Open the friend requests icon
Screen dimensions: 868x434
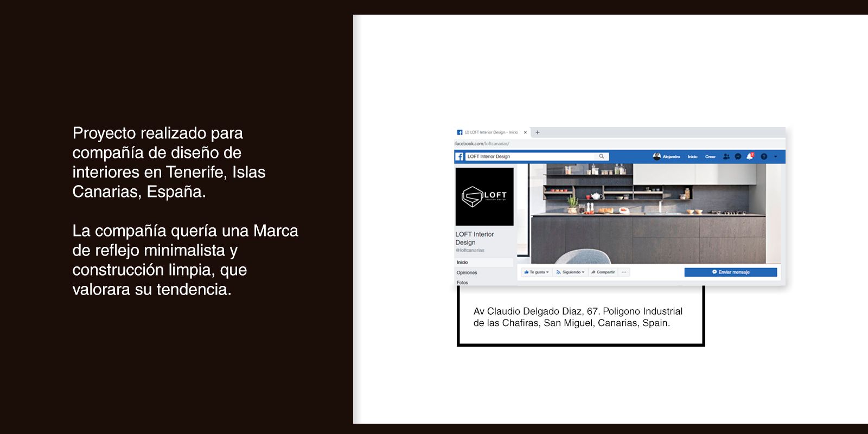tap(726, 156)
